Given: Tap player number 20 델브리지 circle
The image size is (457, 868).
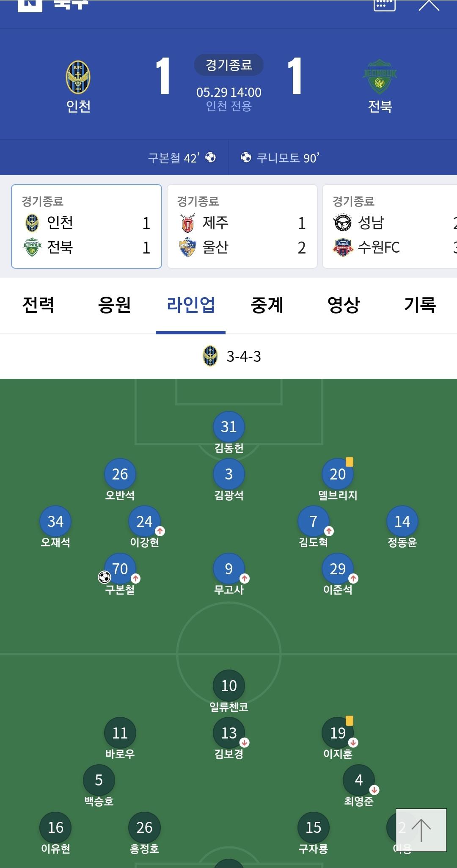Looking at the screenshot, I should click(338, 474).
